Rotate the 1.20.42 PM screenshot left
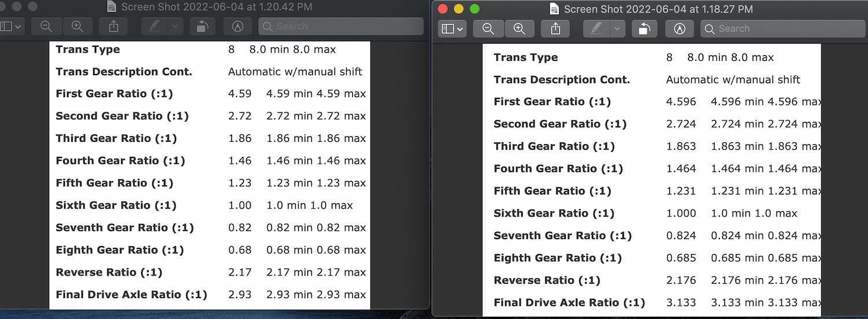This screenshot has height=319, width=868. [x=202, y=26]
